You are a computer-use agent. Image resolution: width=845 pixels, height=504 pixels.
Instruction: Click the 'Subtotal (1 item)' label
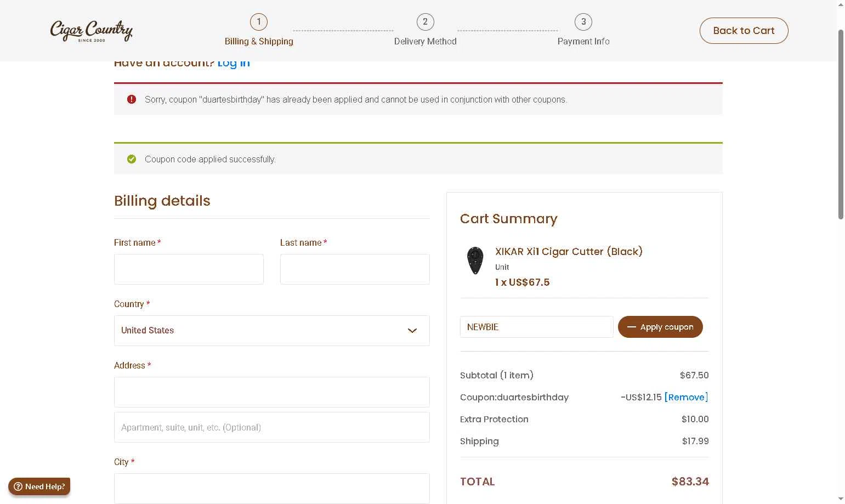pyautogui.click(x=497, y=375)
